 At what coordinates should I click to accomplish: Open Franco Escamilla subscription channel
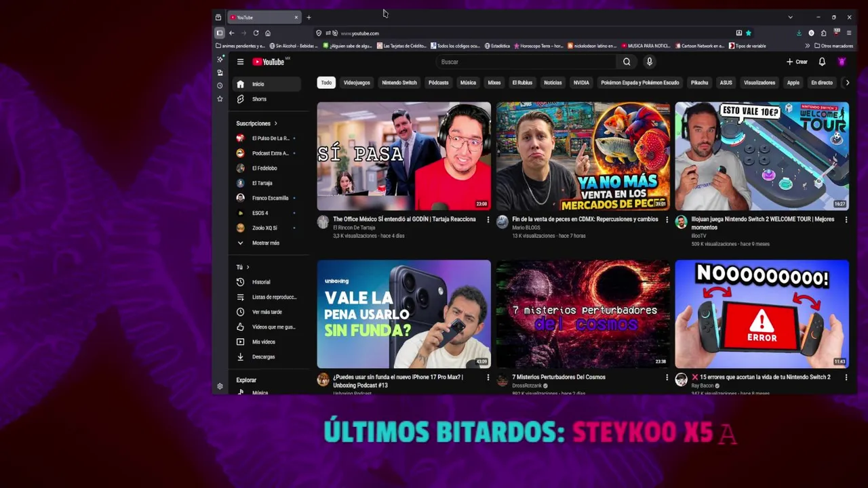(268, 198)
